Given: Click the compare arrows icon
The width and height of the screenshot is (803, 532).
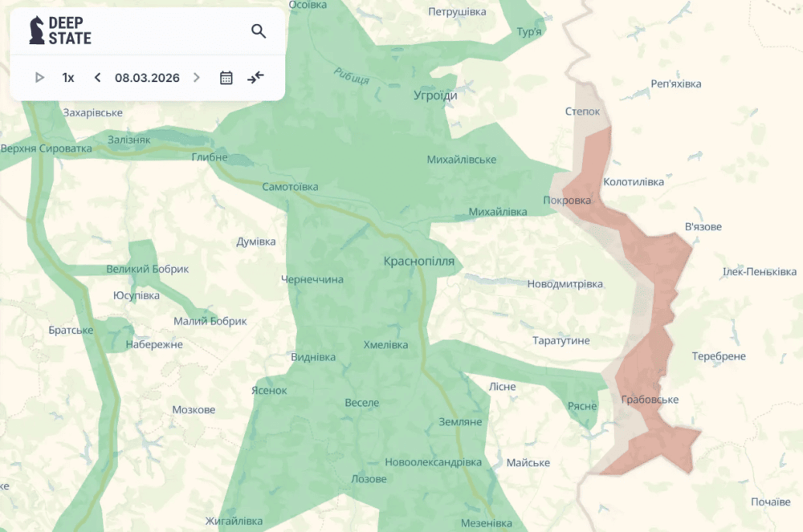Looking at the screenshot, I should (255, 78).
